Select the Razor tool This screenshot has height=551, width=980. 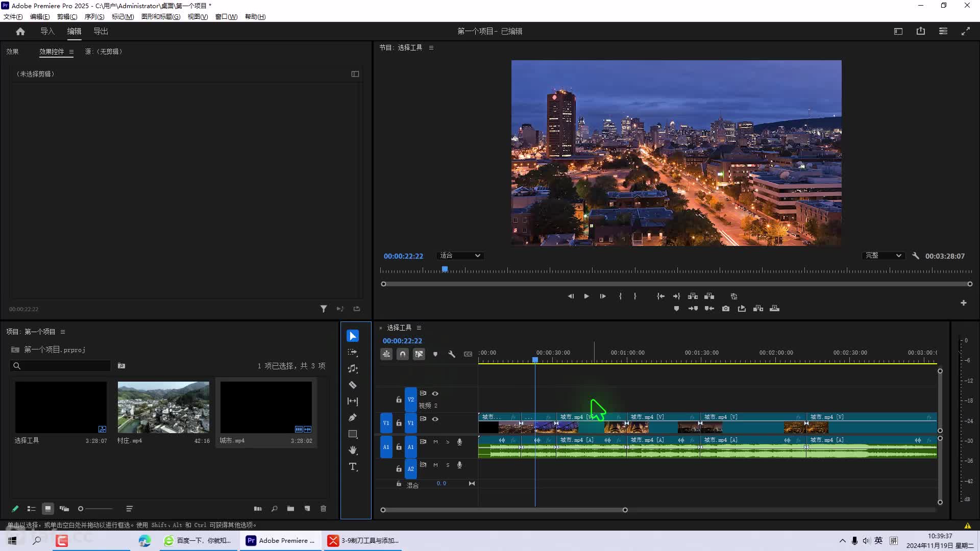(x=353, y=385)
